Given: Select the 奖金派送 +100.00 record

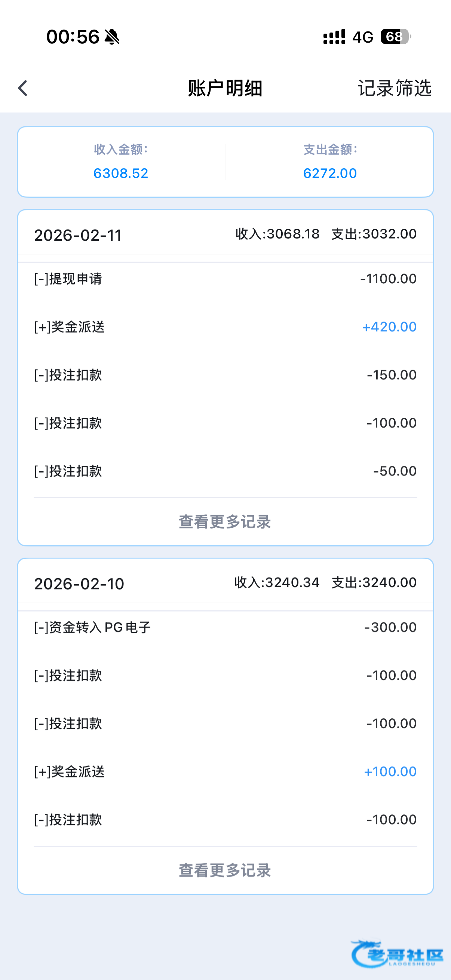Looking at the screenshot, I should (x=225, y=771).
